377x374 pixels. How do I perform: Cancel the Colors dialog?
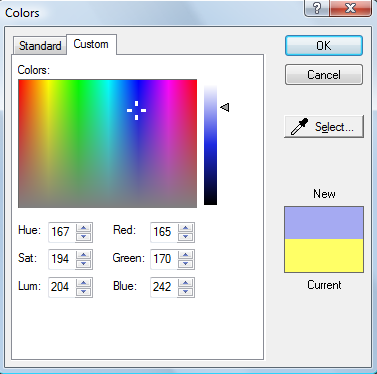coord(324,75)
